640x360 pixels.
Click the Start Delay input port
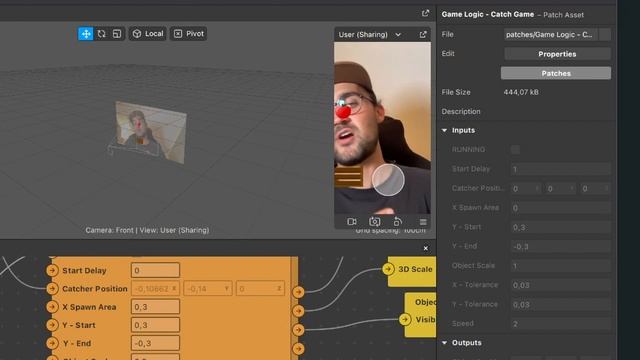tap(52, 270)
